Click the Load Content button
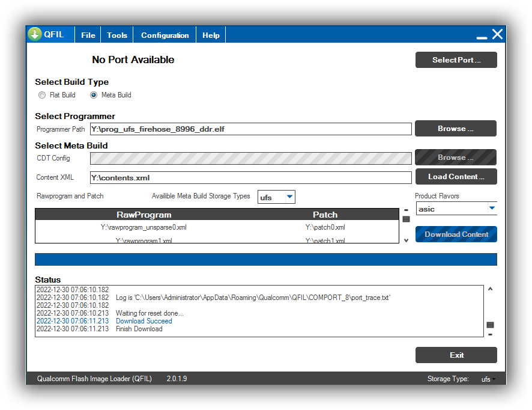 click(456, 177)
